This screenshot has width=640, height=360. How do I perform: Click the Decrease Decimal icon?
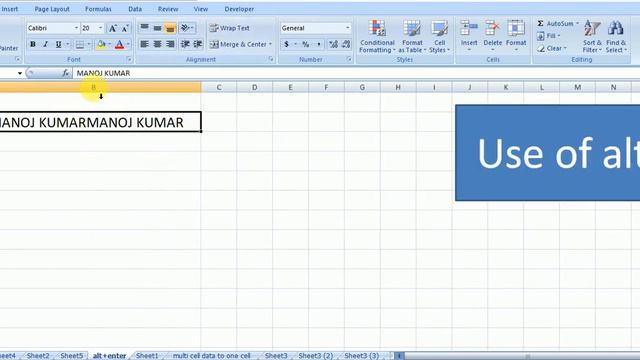click(x=346, y=44)
